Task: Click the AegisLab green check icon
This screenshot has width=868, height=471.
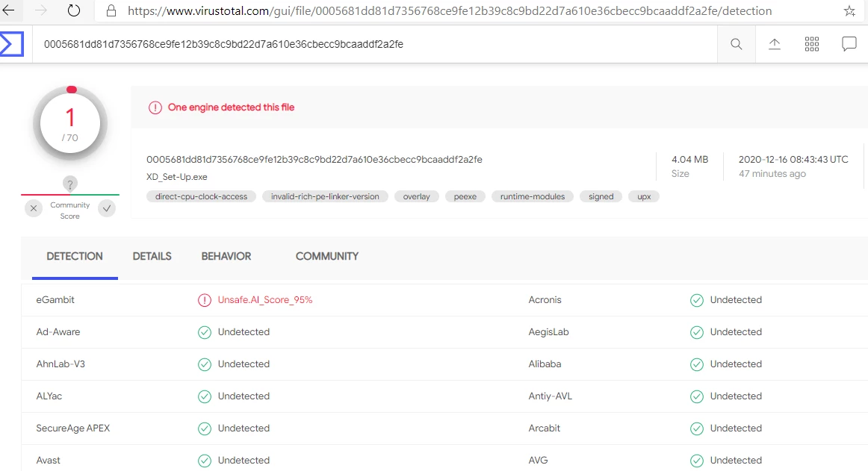Action: point(697,332)
